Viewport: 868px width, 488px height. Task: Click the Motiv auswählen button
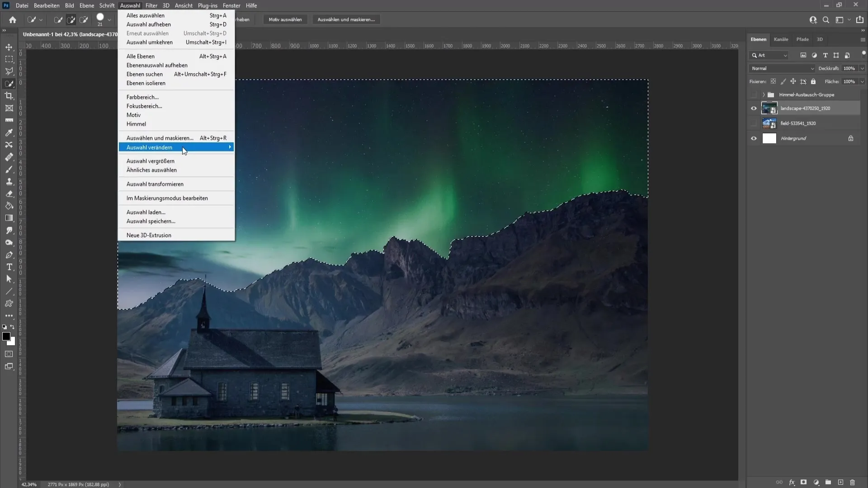click(x=285, y=19)
